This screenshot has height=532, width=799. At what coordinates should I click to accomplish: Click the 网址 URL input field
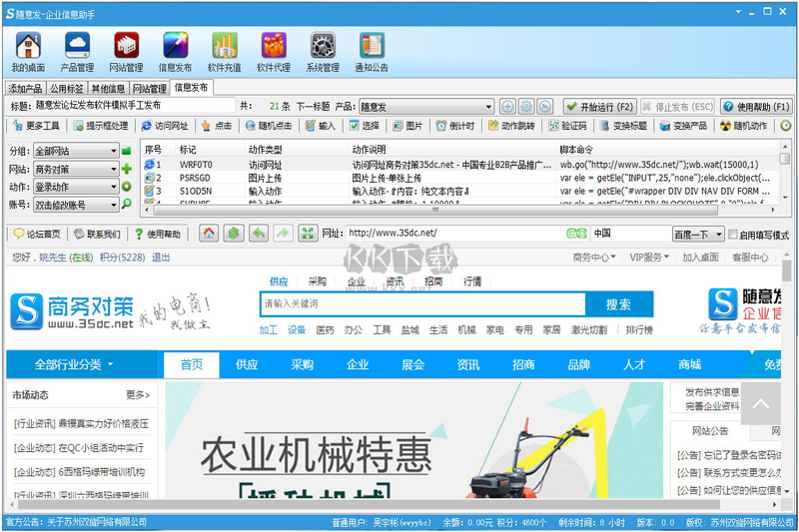click(449, 234)
